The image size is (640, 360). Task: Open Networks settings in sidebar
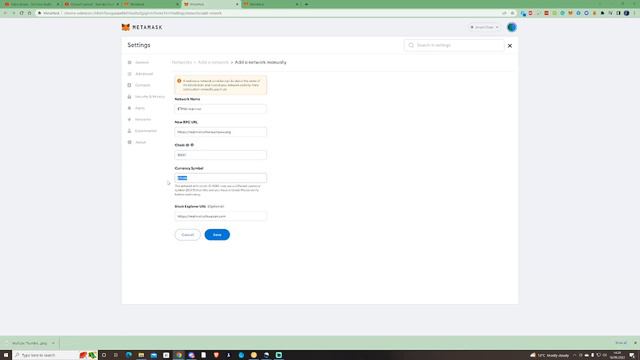[143, 120]
